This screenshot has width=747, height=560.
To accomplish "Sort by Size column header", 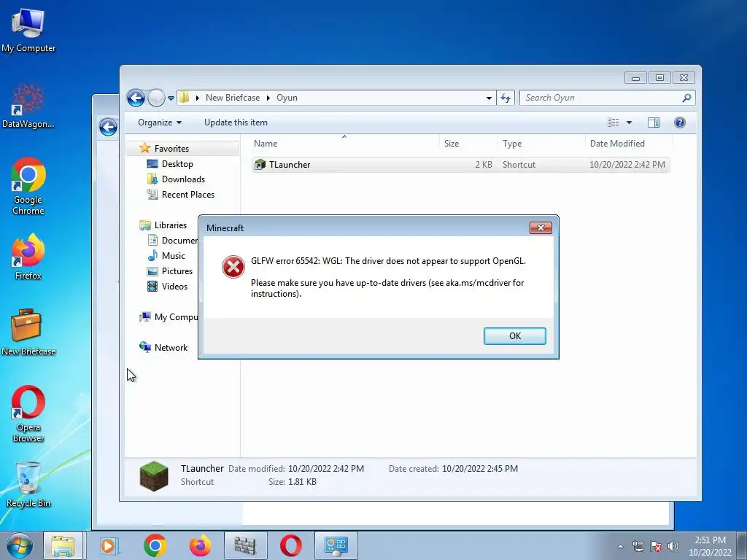I will 468,144.
